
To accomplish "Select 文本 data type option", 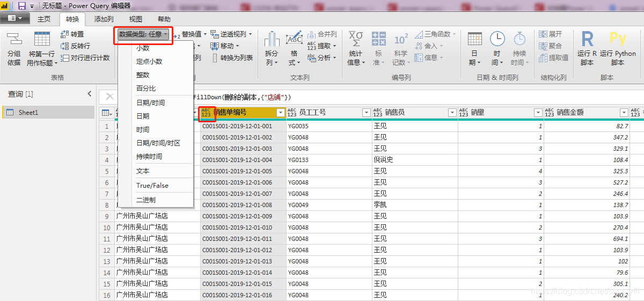I will [156, 171].
